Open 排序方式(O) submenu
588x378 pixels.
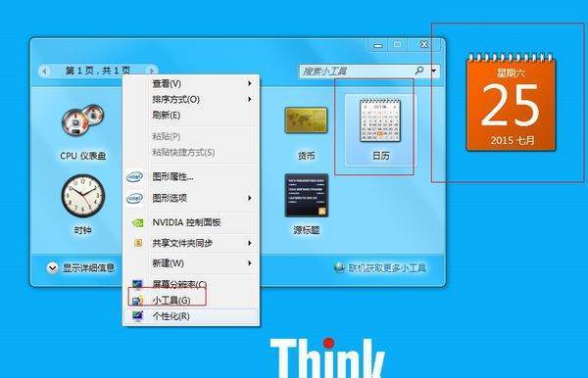(x=191, y=99)
